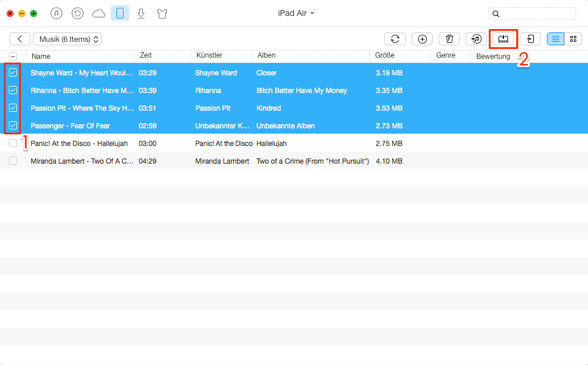
Task: Select song 'Shayne Ward - My Heart Woul...'
Action: tap(81, 73)
